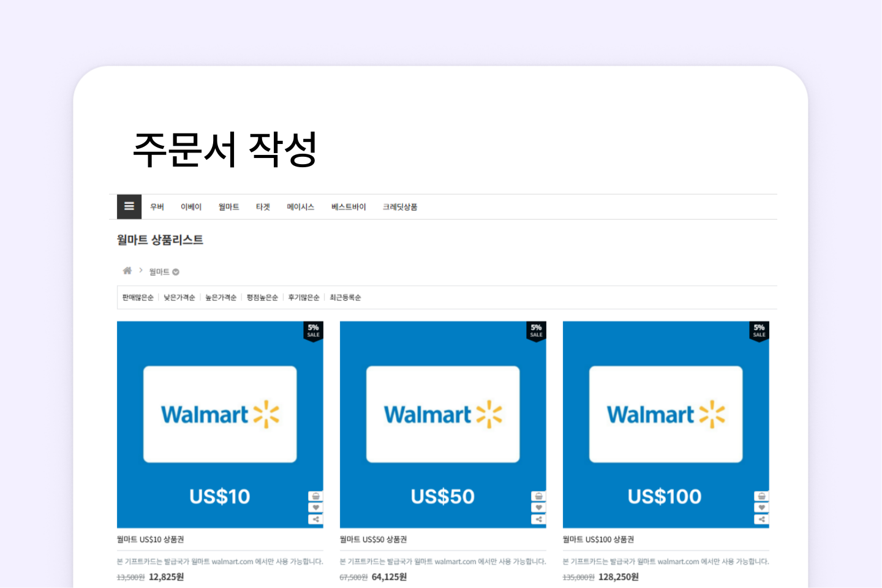
Task: Add the US$10 Walmart card to cart
Action: pyautogui.click(x=315, y=496)
